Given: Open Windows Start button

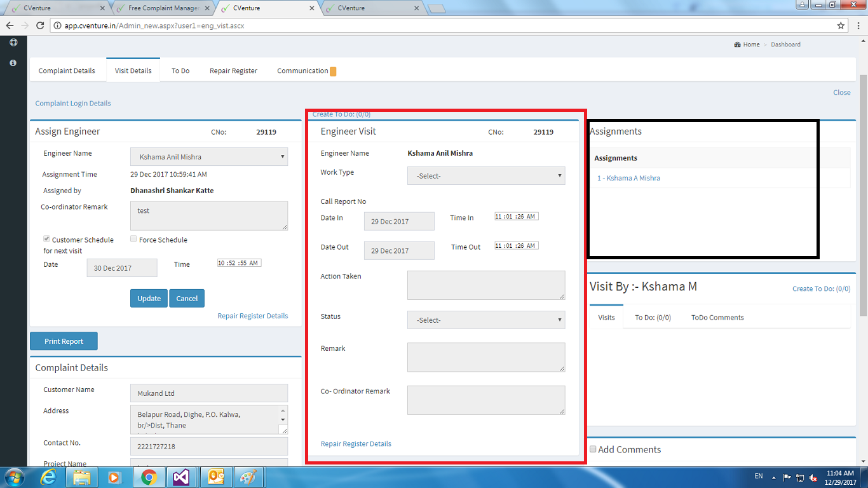Looking at the screenshot, I should 14,477.
